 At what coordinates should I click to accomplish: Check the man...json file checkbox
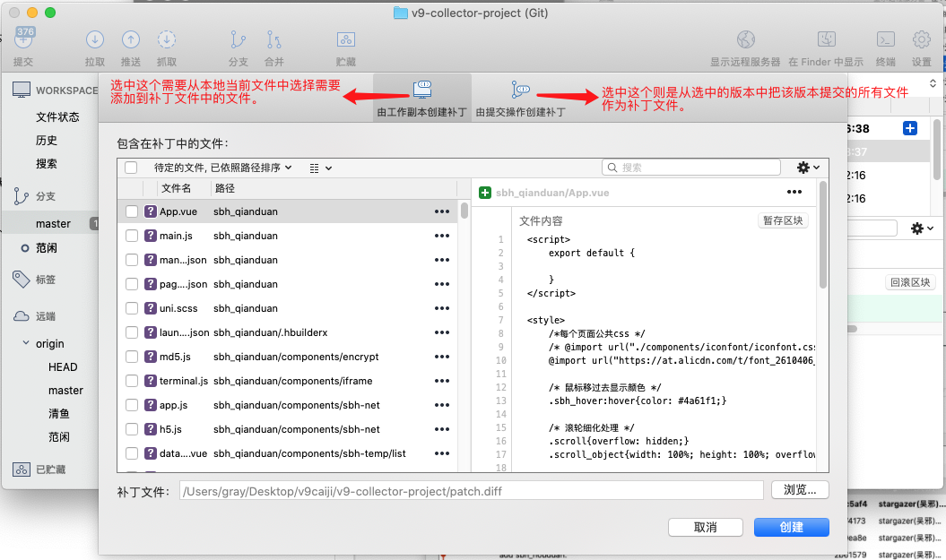click(x=132, y=260)
